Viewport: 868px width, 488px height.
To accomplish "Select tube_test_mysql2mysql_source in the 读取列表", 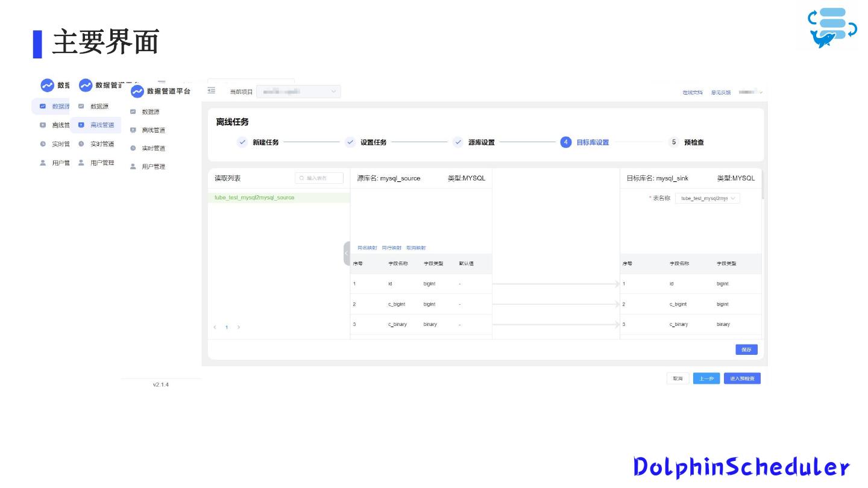I will tap(278, 198).
